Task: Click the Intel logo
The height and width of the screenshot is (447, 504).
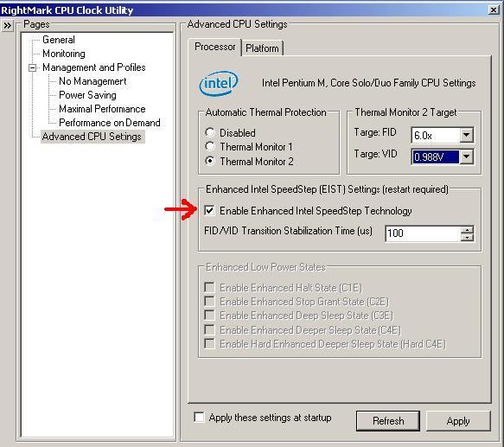Action: click(x=219, y=84)
